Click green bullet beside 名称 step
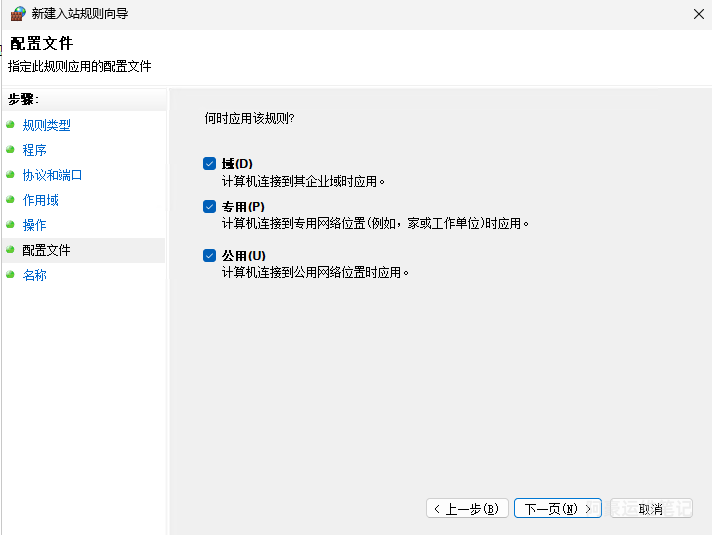 tap(10, 275)
